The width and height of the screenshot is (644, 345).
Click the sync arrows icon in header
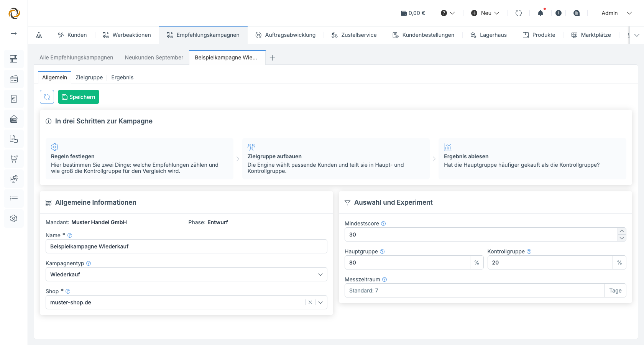pyautogui.click(x=519, y=13)
